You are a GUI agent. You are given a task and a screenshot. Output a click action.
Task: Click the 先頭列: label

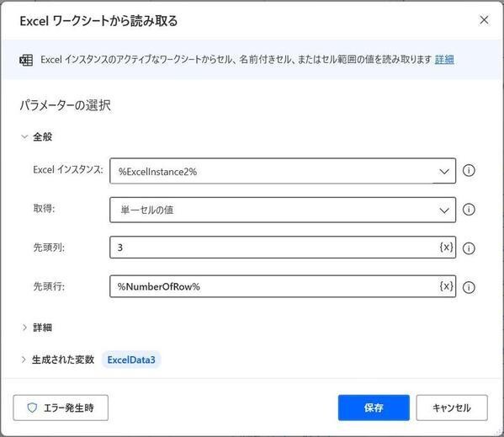pyautogui.click(x=49, y=248)
